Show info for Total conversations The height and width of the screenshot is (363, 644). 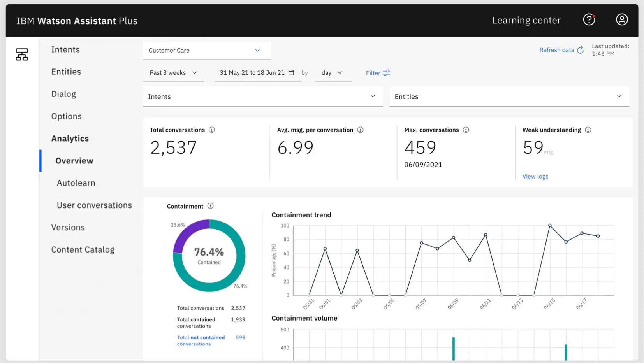click(212, 130)
